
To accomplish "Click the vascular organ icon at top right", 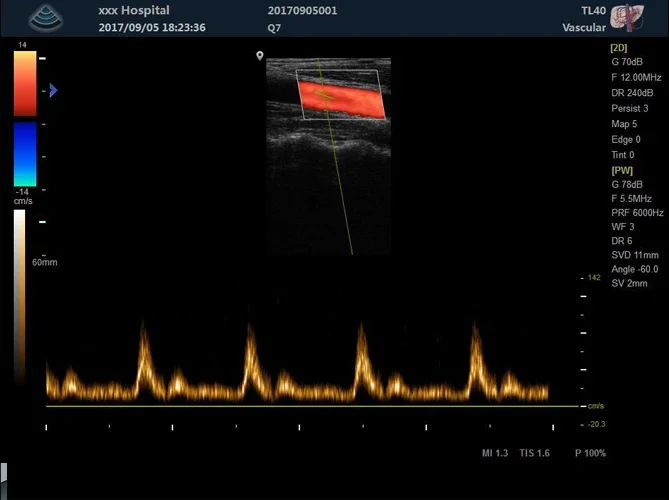I will (626, 18).
